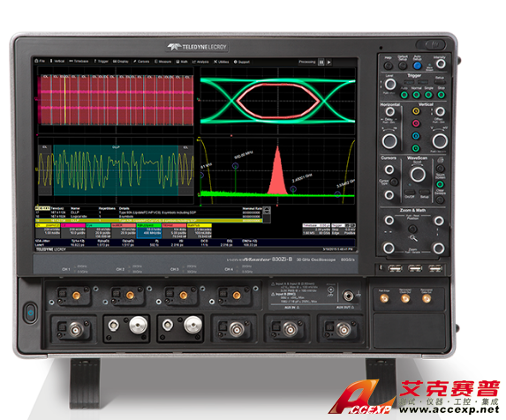Push the Help button on front panel
Viewport: 506px width, 420px height.
(x=389, y=65)
